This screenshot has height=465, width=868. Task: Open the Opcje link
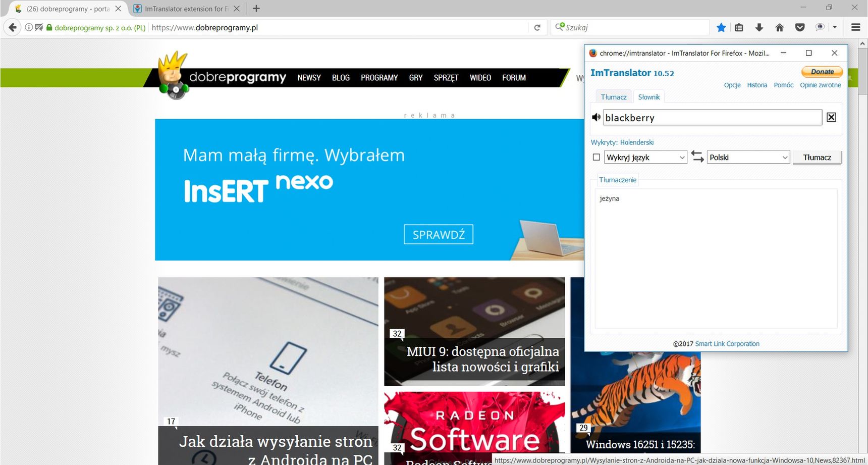[732, 85]
